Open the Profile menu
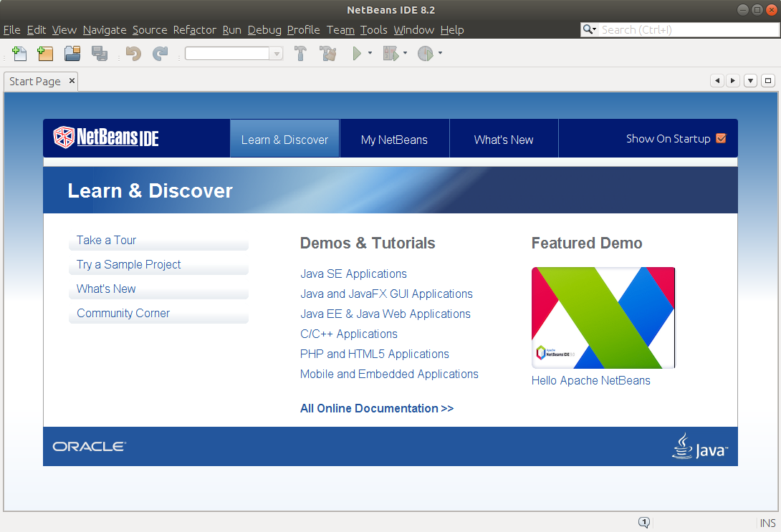The width and height of the screenshot is (781, 532). point(303,30)
